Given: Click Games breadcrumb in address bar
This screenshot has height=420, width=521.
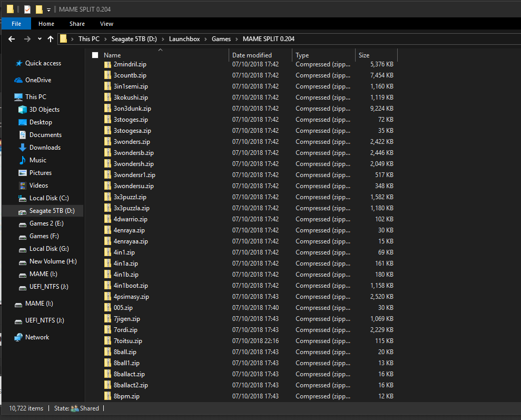Looking at the screenshot, I should [221, 39].
